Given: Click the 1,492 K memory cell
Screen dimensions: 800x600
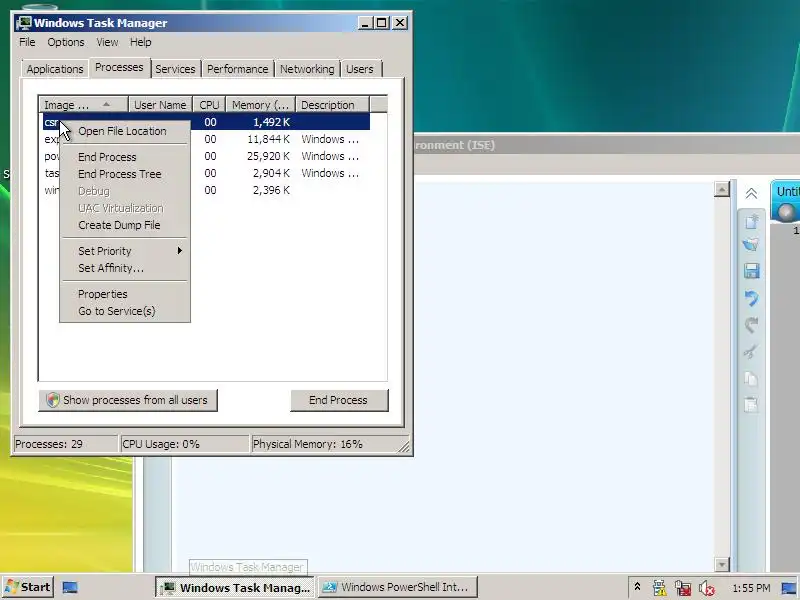Looking at the screenshot, I should (x=271, y=122).
